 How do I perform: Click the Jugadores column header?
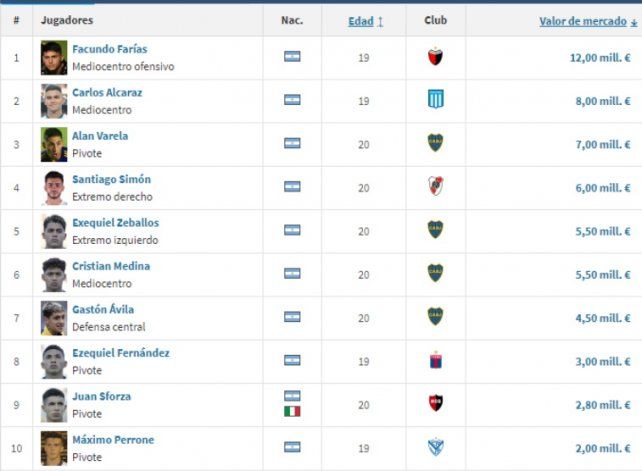click(68, 21)
